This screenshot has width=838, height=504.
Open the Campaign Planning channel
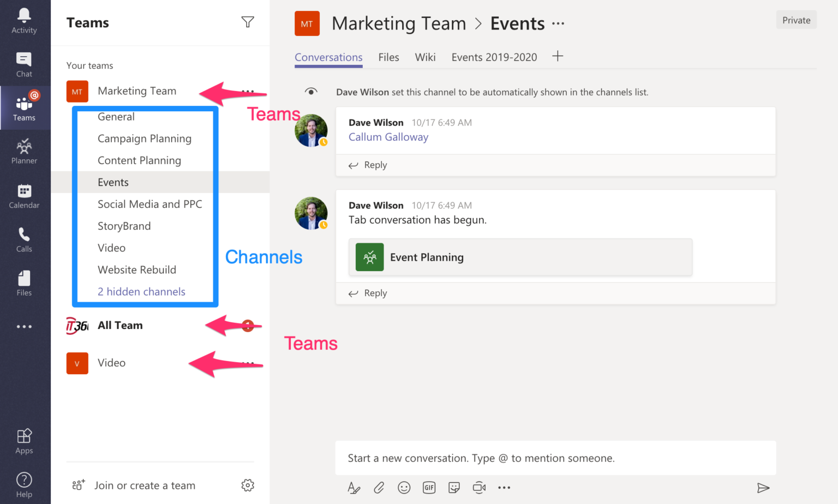[x=145, y=139]
